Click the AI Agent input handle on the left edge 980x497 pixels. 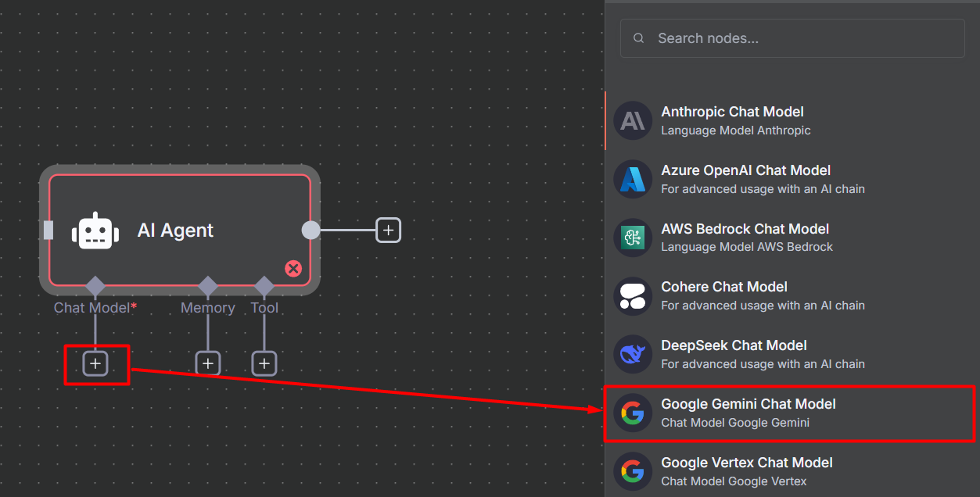[48, 230]
